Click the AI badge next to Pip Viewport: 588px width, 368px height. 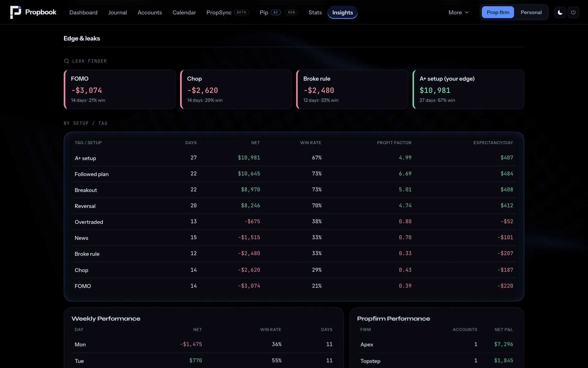[276, 12]
